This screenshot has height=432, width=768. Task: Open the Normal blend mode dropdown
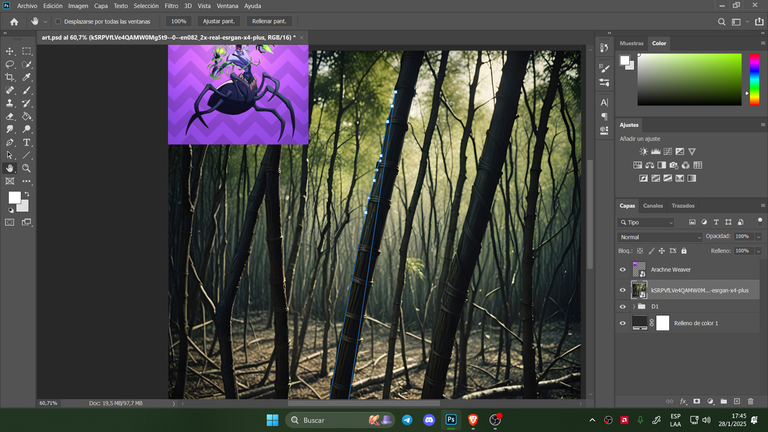coord(660,237)
